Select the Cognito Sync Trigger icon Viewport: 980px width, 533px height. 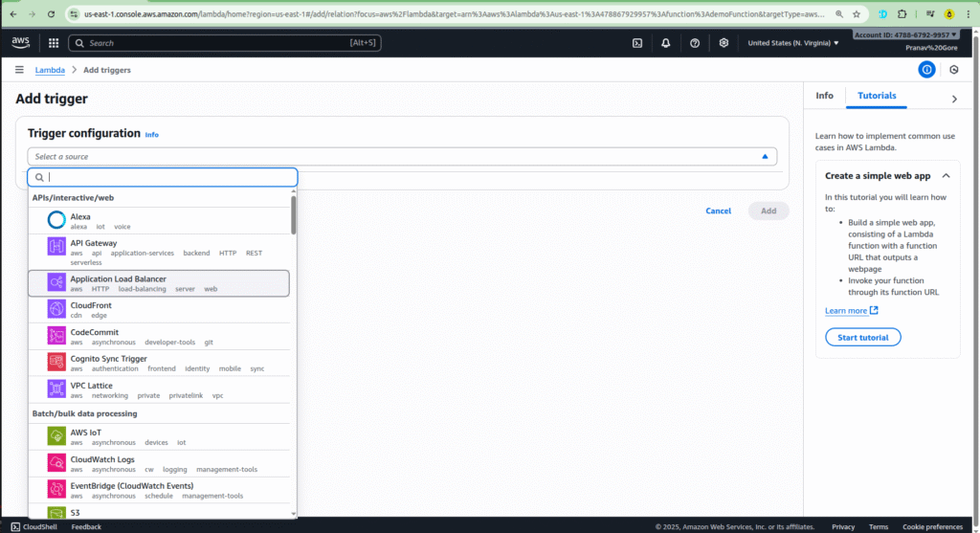point(56,362)
